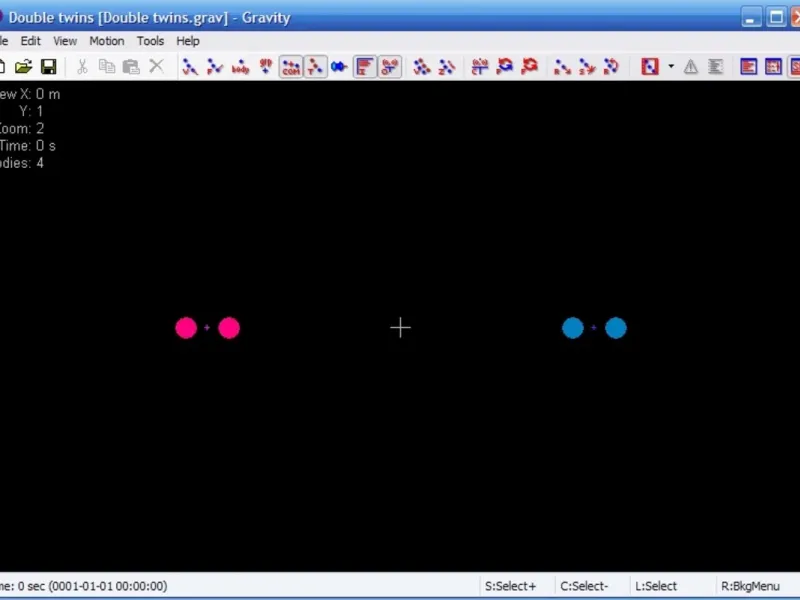Open the Motion menu

click(x=107, y=41)
